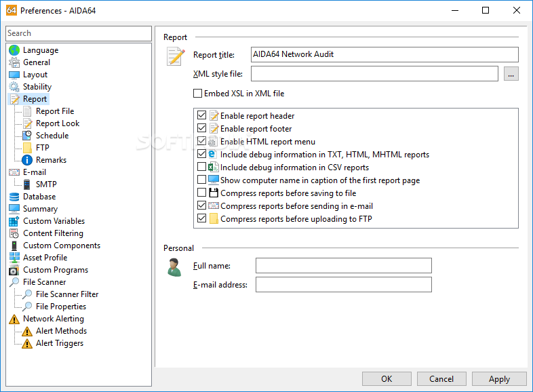Open Report Look settings
533x392 pixels.
tap(58, 123)
